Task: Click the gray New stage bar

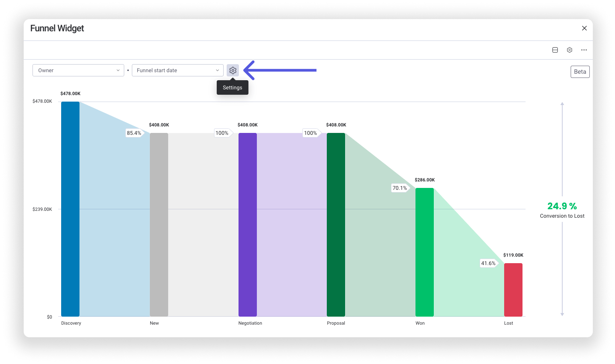Action: [x=159, y=225]
